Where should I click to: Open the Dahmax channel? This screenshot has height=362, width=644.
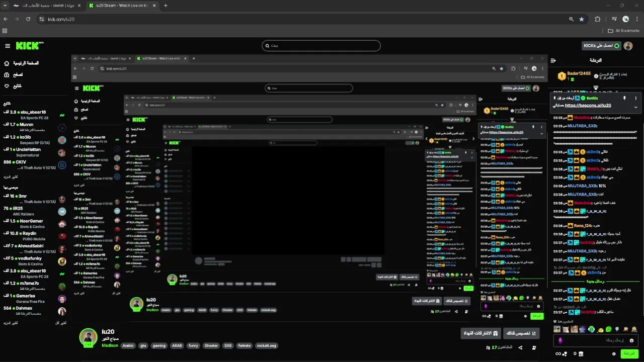click(x=34, y=311)
